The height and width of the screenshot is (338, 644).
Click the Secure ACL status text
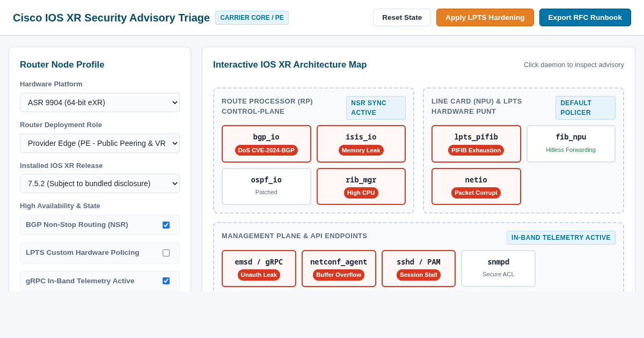(x=499, y=274)
